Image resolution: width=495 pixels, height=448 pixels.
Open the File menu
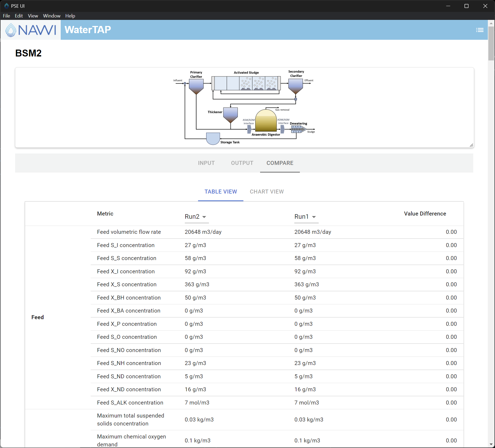coord(6,16)
